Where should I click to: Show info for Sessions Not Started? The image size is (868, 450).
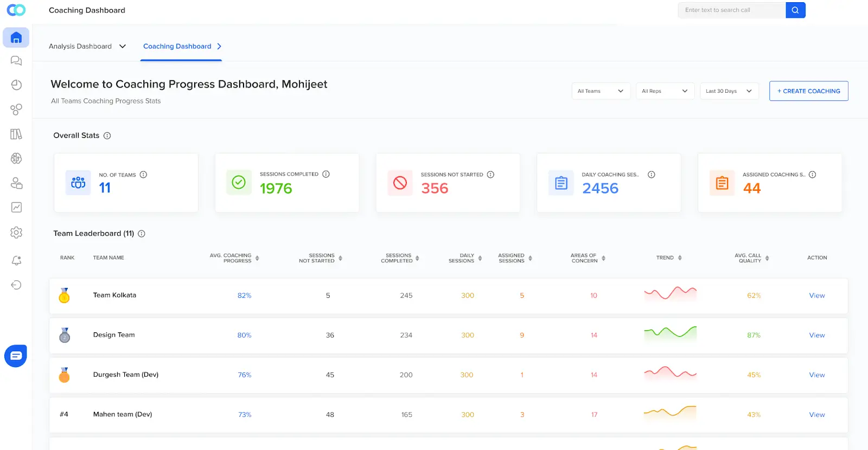490,175
